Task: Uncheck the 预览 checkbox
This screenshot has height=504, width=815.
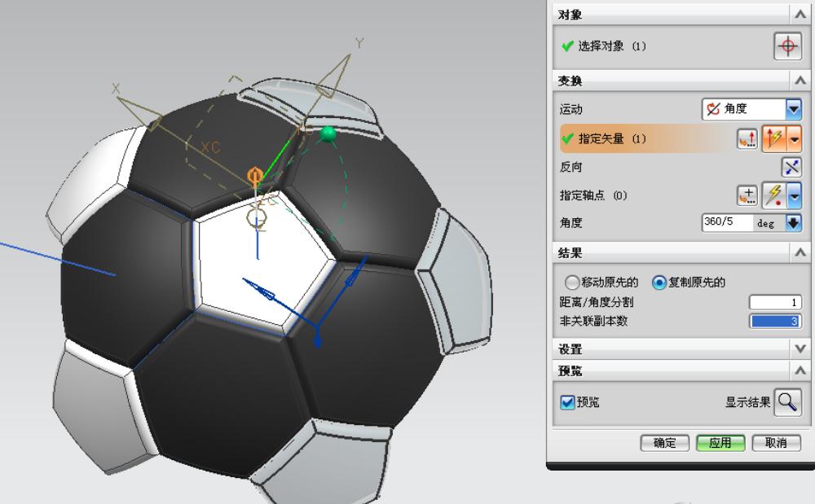Action: [x=566, y=401]
